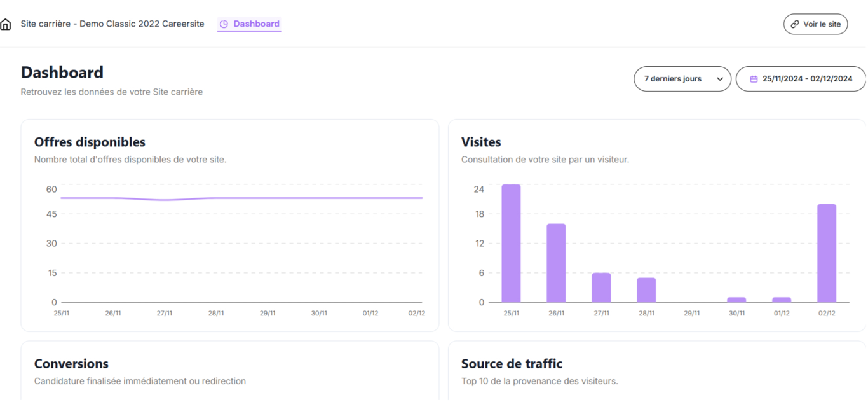Click the pie chart icon beside Dashboard tab
The width and height of the screenshot is (868, 402).
pos(224,24)
